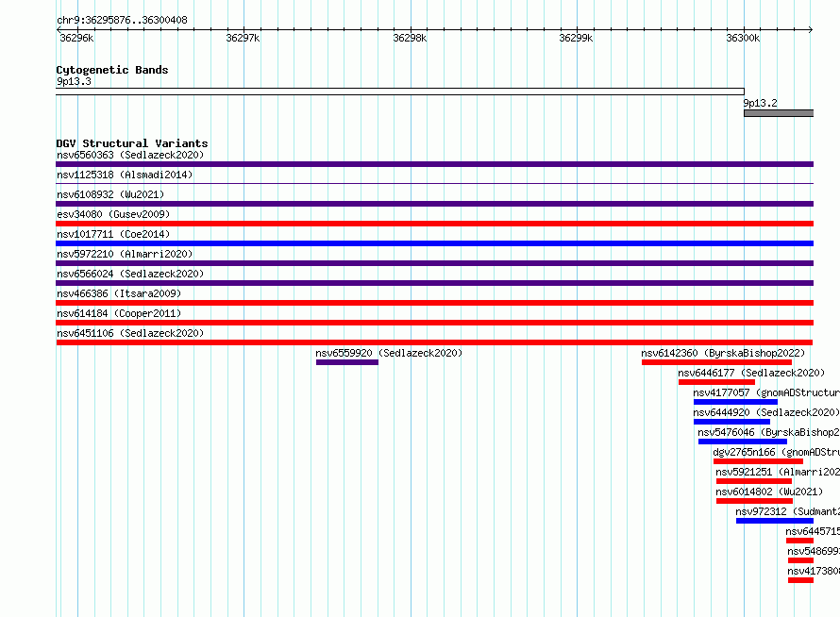
Task: Select the 9p13.3 band label
Action: click(x=74, y=81)
